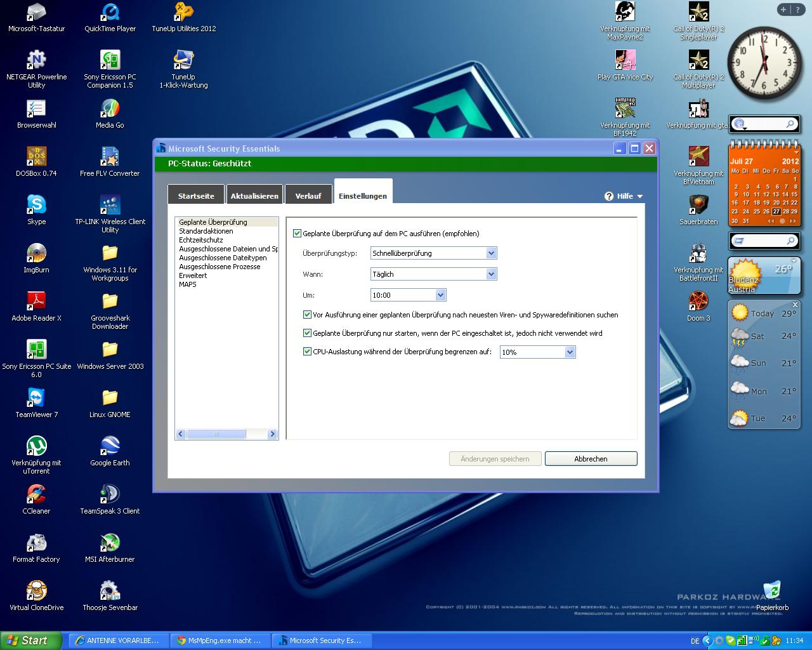Launch NETGEAR Powerline Utility icon
The image size is (812, 650).
click(36, 60)
